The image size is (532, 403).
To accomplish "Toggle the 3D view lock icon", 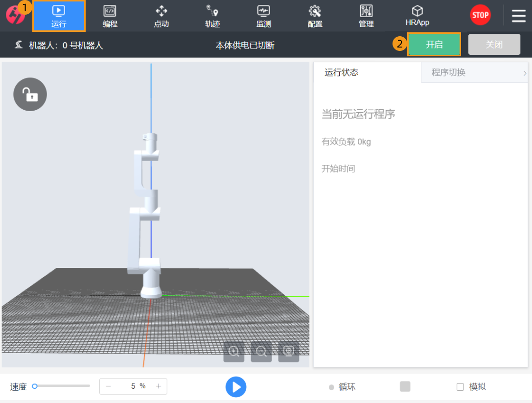I will (30, 95).
